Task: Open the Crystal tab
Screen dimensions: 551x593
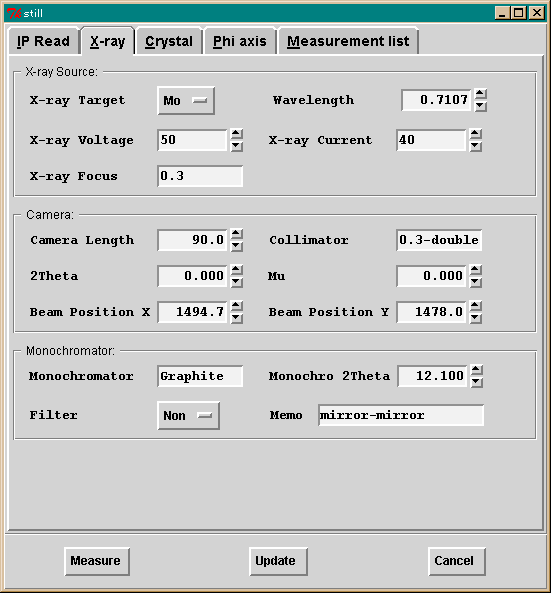Action: (169, 41)
